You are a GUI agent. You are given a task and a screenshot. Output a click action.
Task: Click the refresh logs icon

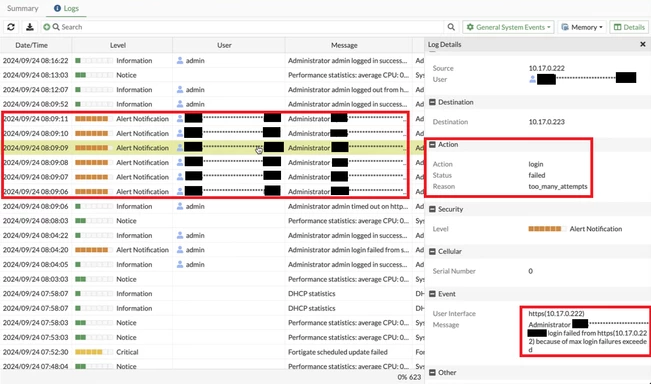11,27
